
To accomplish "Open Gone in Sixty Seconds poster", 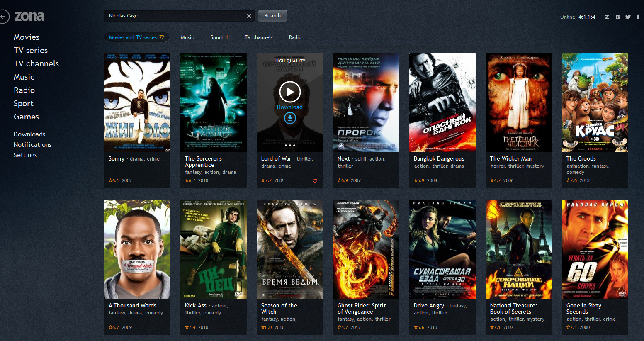I will point(595,249).
